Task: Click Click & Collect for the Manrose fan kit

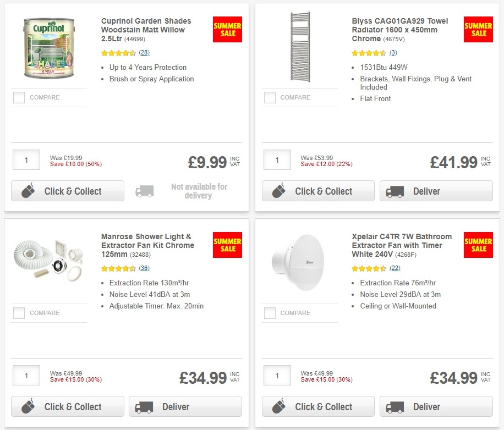Action: 67,406
